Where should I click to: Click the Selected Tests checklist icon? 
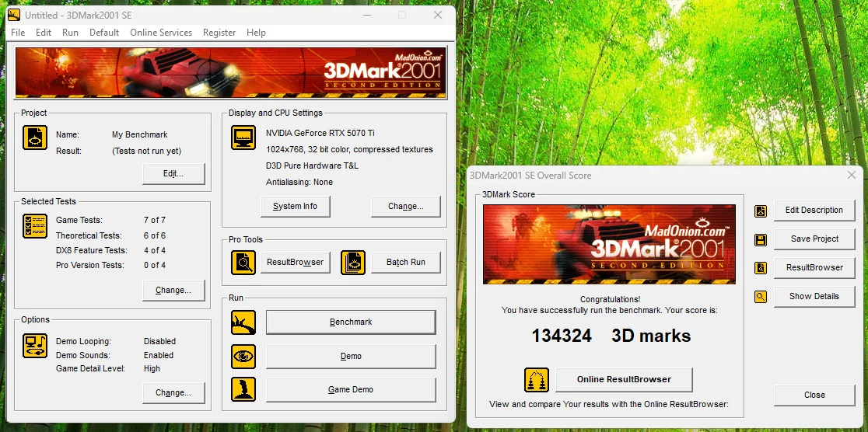pyautogui.click(x=35, y=225)
